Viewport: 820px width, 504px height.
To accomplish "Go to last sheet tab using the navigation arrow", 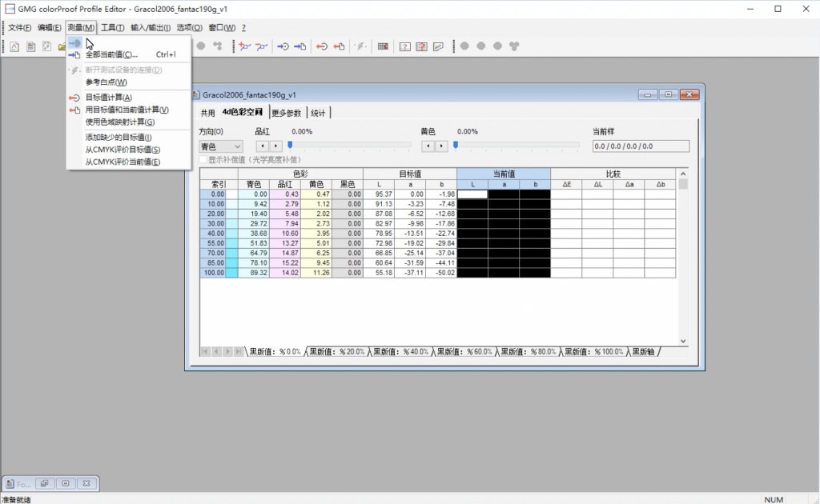I will pos(239,351).
